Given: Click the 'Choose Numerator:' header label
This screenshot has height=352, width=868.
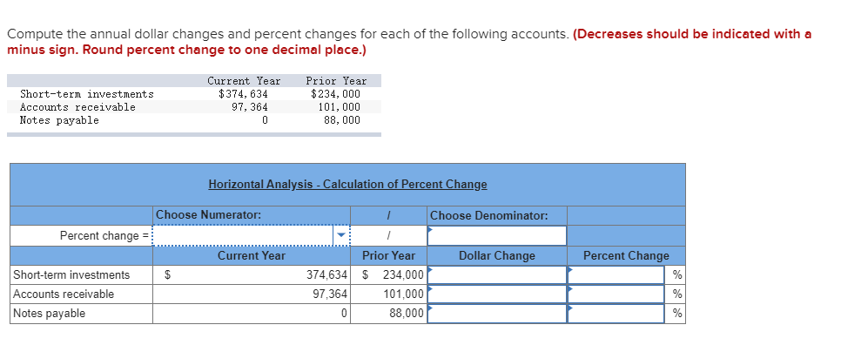Looking at the screenshot, I should pyautogui.click(x=209, y=214).
